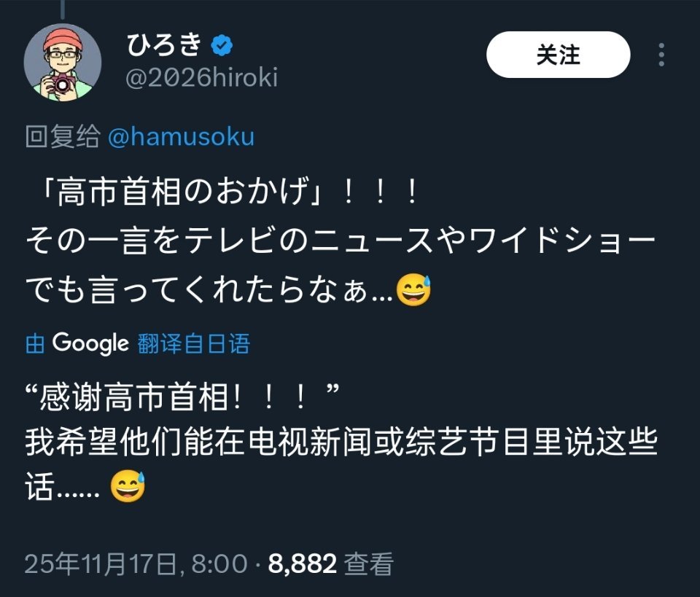
Task: Click the 回复给 reply-to label
Action: point(63,136)
